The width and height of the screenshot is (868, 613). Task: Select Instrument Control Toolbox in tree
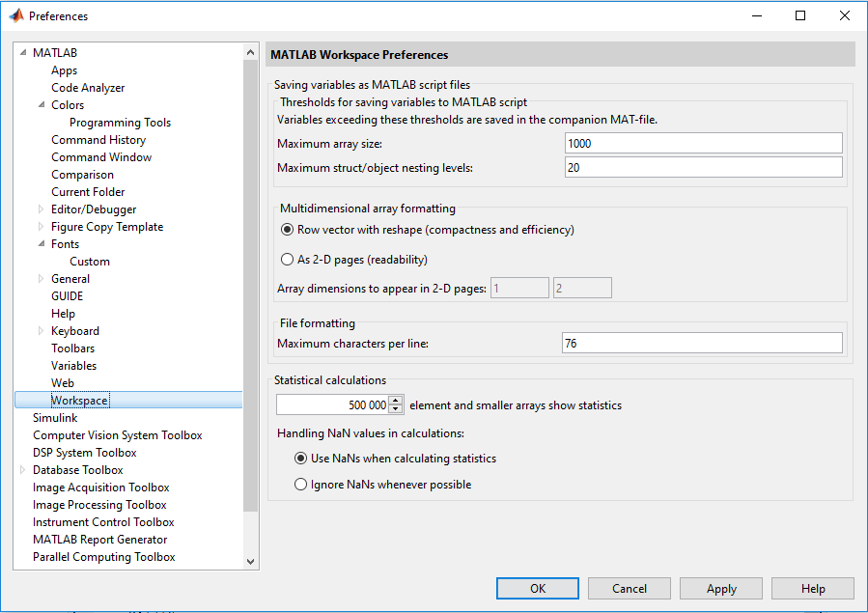103,521
